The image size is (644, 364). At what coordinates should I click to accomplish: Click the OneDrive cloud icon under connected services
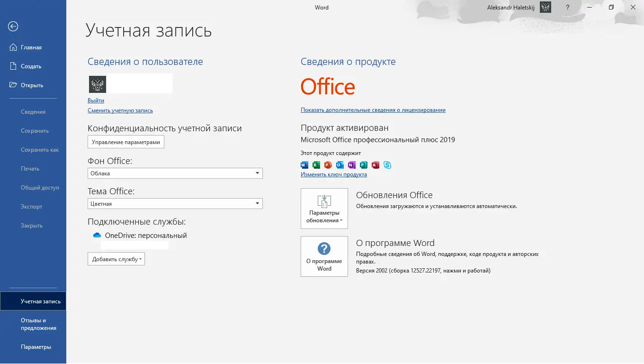coord(96,235)
